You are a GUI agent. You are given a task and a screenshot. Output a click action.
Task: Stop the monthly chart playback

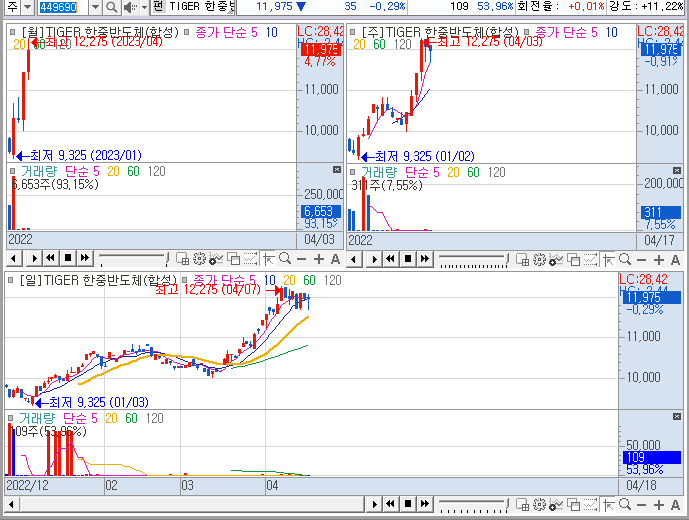pos(68,258)
